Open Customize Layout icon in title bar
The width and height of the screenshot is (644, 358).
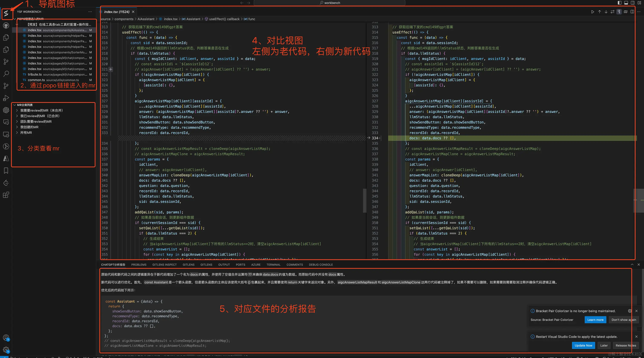[639, 3]
